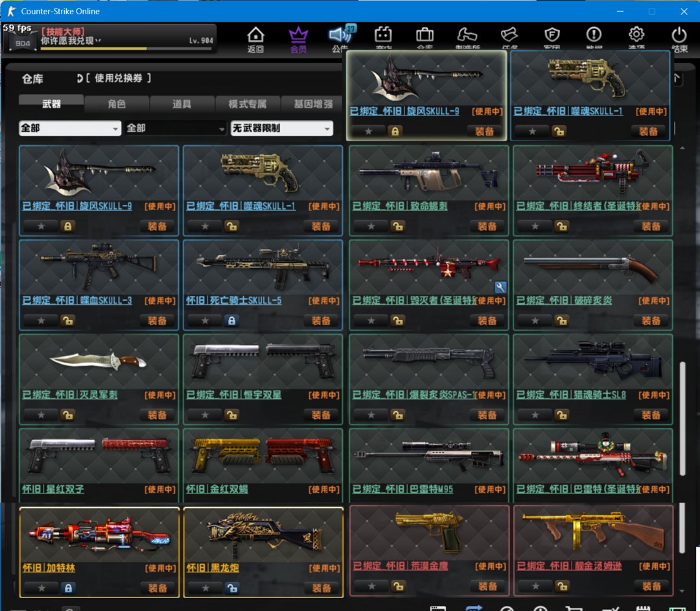Equip 死亡骑士SKULL-5 with its 装备 button
700x611 pixels.
tap(321, 320)
